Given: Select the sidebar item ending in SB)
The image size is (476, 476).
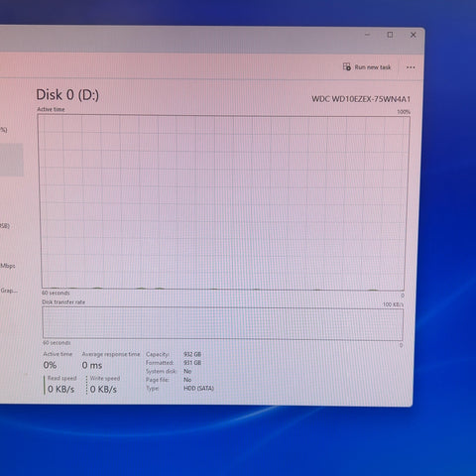Looking at the screenshot, I should [5, 226].
